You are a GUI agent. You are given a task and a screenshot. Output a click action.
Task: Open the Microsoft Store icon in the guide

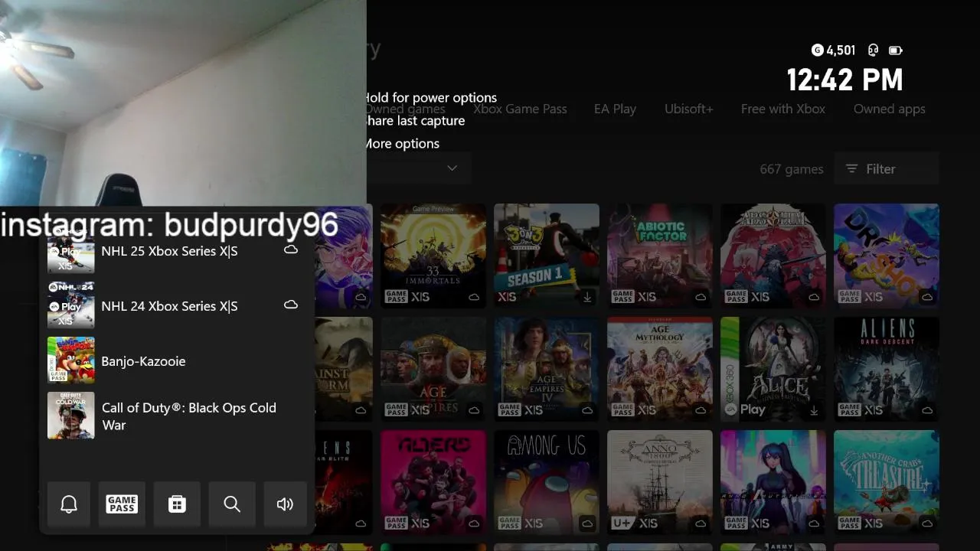tap(177, 504)
